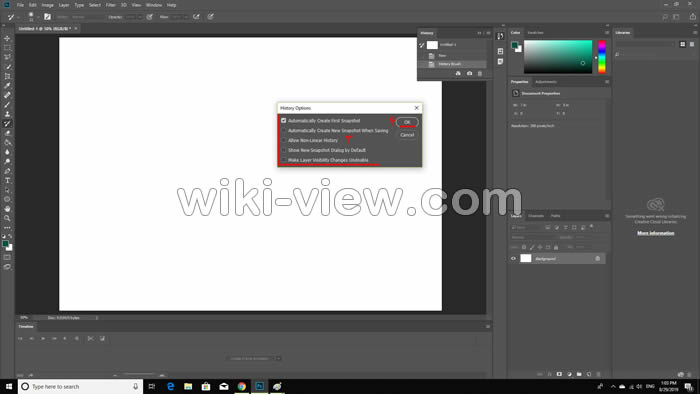Uncheck Automatically Create First Snapshot

pyautogui.click(x=283, y=120)
